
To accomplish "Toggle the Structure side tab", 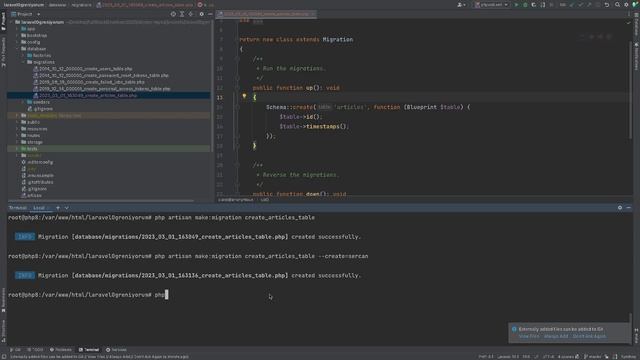I will click(3, 331).
